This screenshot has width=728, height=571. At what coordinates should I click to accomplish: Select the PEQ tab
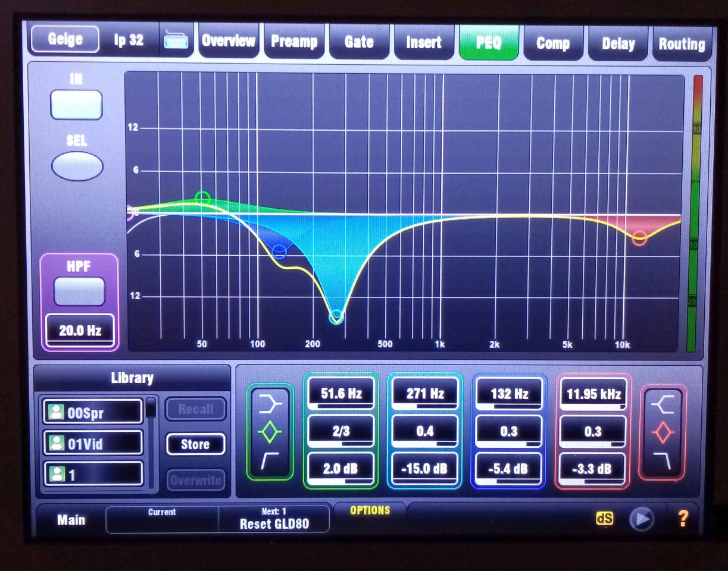(x=489, y=43)
